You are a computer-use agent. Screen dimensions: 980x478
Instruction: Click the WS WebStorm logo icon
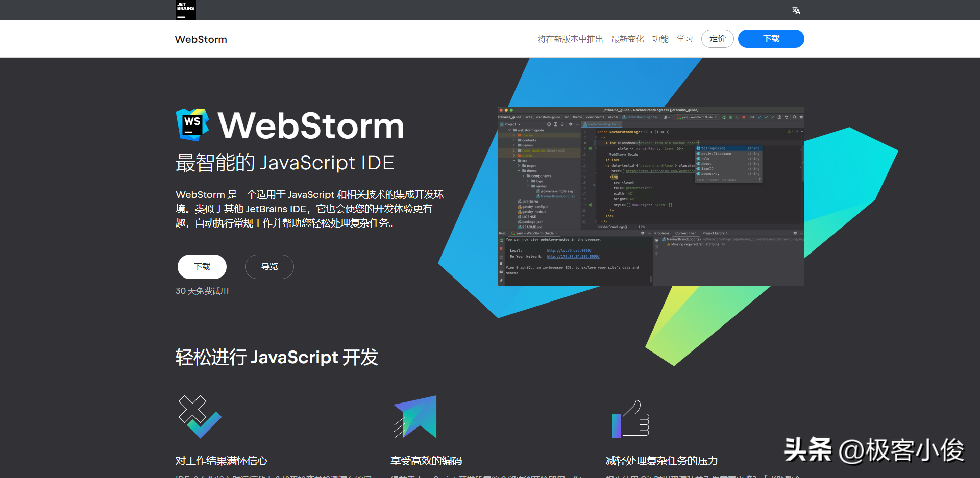[x=192, y=124]
